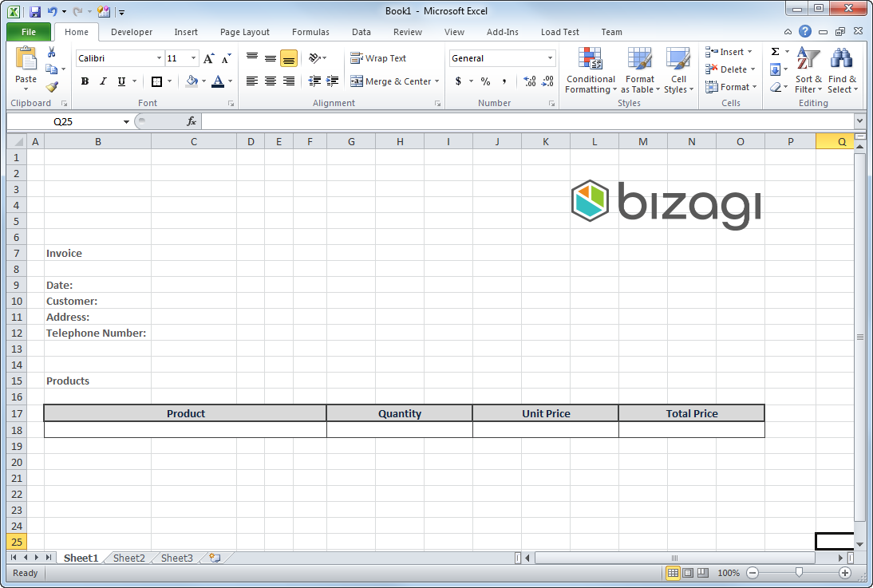The height and width of the screenshot is (588, 873).
Task: Open the Calibri font name dropdown
Action: pyautogui.click(x=159, y=58)
